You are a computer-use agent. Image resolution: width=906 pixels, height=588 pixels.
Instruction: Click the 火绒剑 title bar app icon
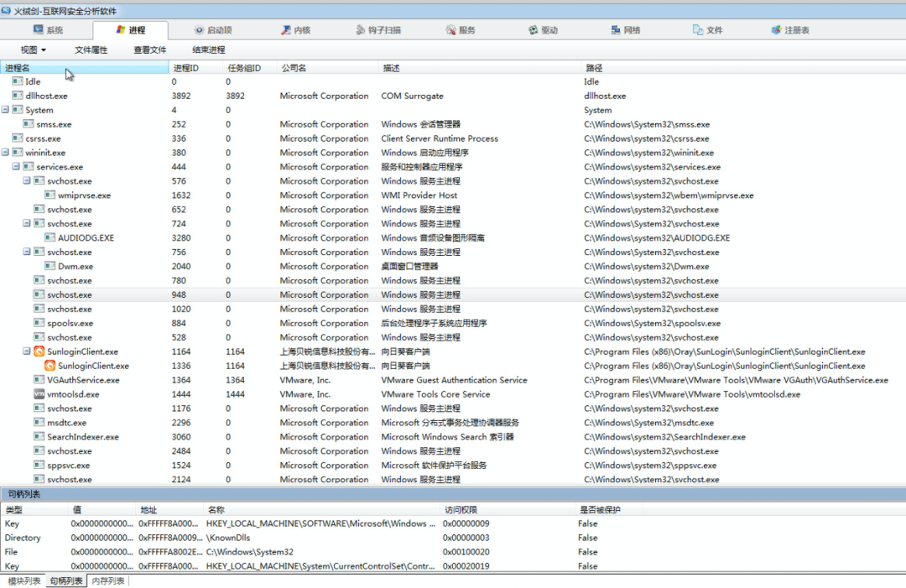pyautogui.click(x=7, y=10)
